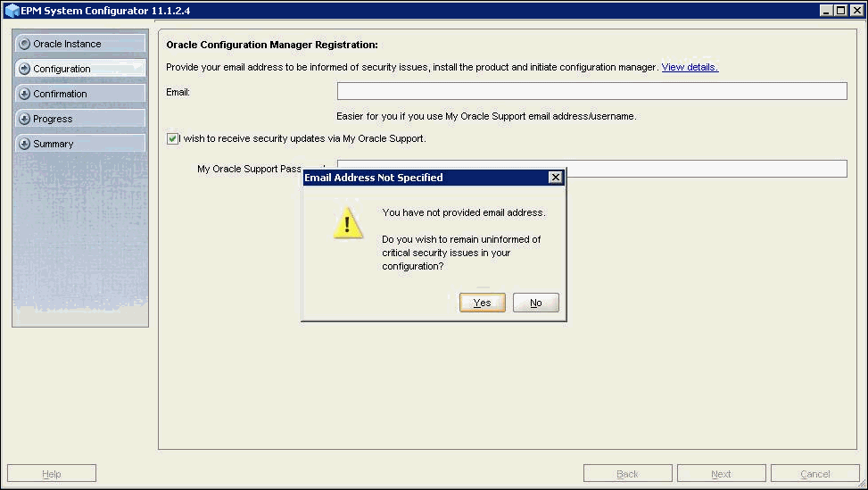Choose No in the dialog
Image resolution: width=868 pixels, height=490 pixels.
536,303
